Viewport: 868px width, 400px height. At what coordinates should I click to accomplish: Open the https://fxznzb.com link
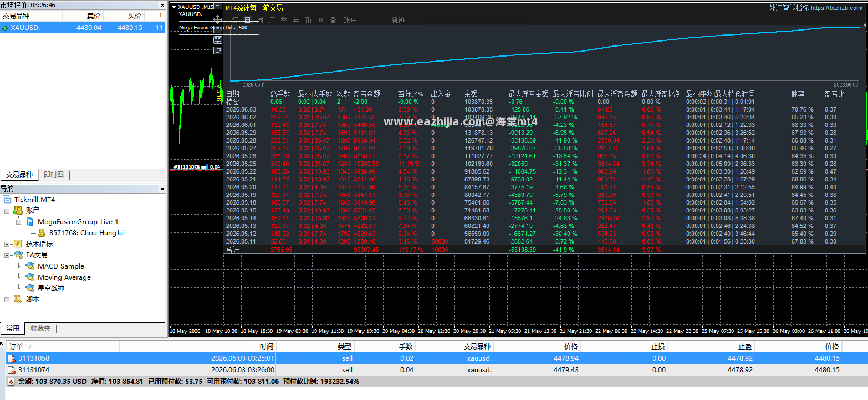click(x=837, y=8)
